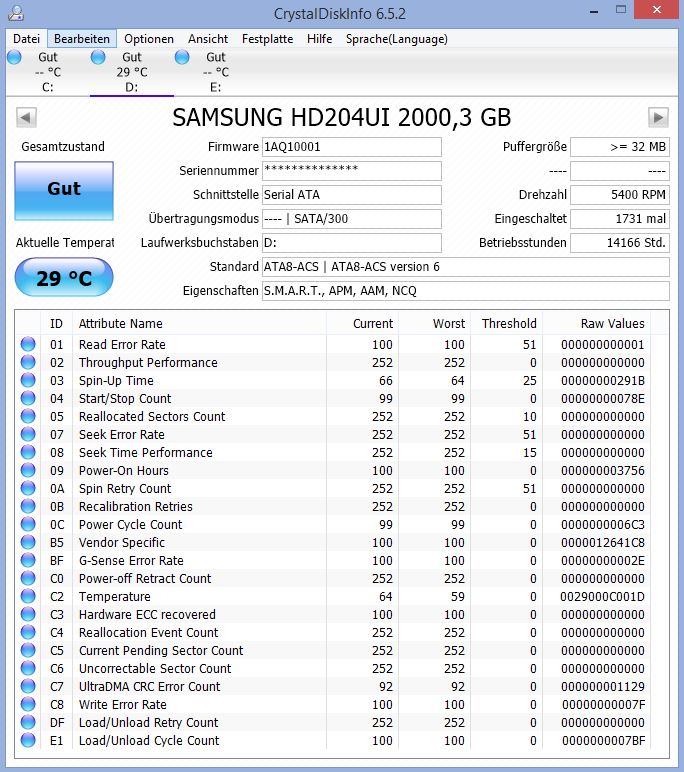The image size is (684, 772).
Task: Click status orb of Spin Retry Count row
Action: tap(28, 488)
